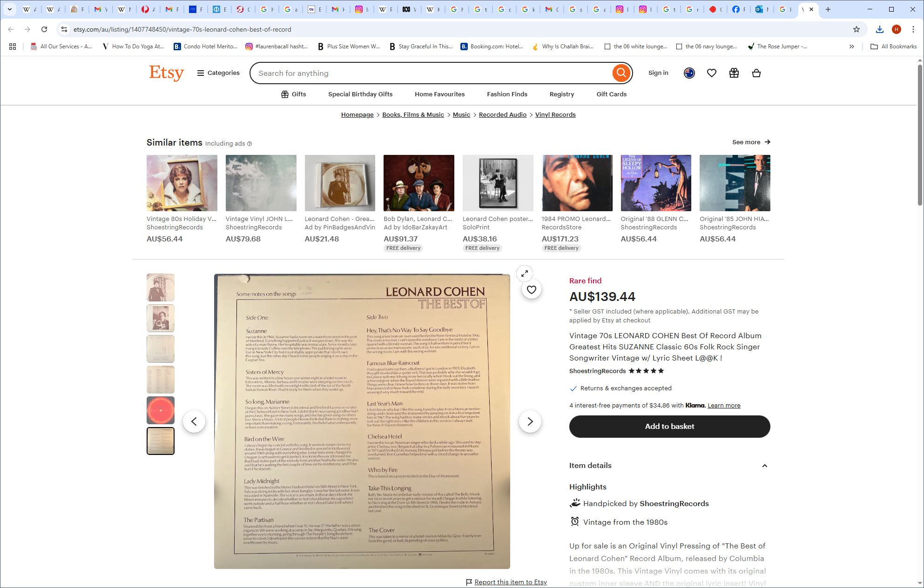
Task: Click the Including ads info icon
Action: (250, 144)
